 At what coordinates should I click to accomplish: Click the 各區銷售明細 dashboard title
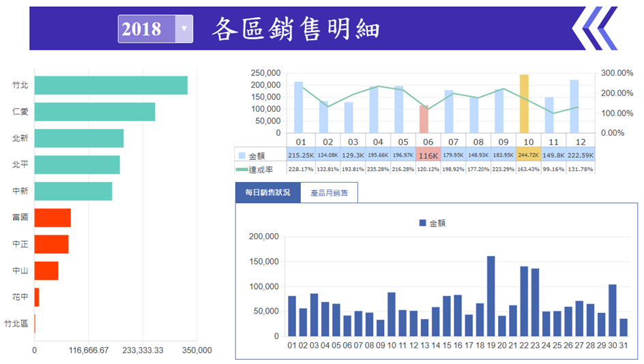(x=295, y=29)
